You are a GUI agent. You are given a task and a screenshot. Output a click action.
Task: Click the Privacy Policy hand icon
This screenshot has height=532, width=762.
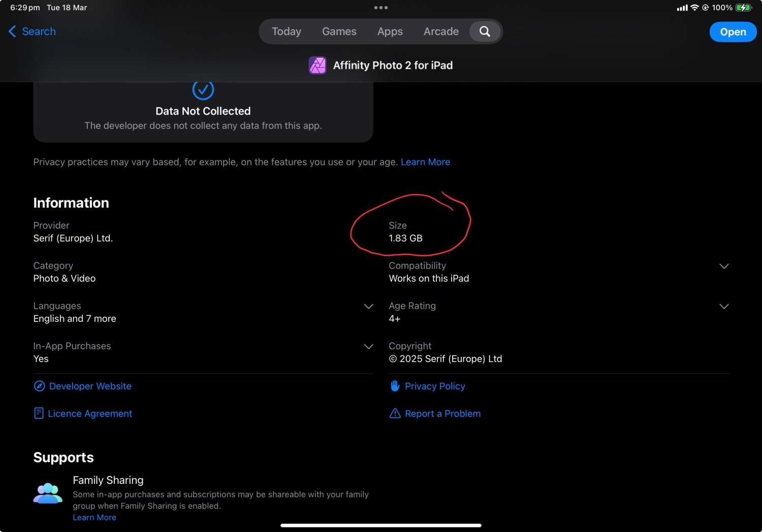[395, 386]
